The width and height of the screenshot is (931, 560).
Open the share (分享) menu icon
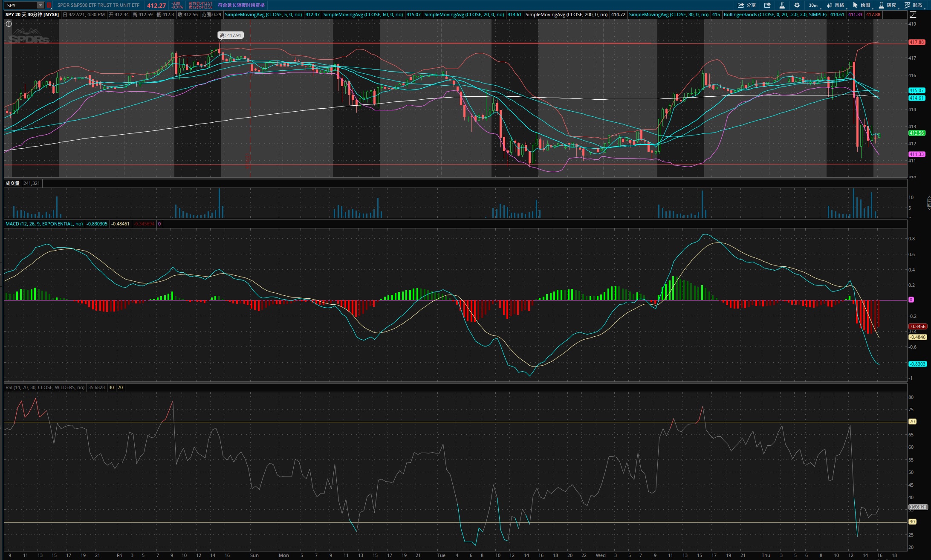point(746,5)
